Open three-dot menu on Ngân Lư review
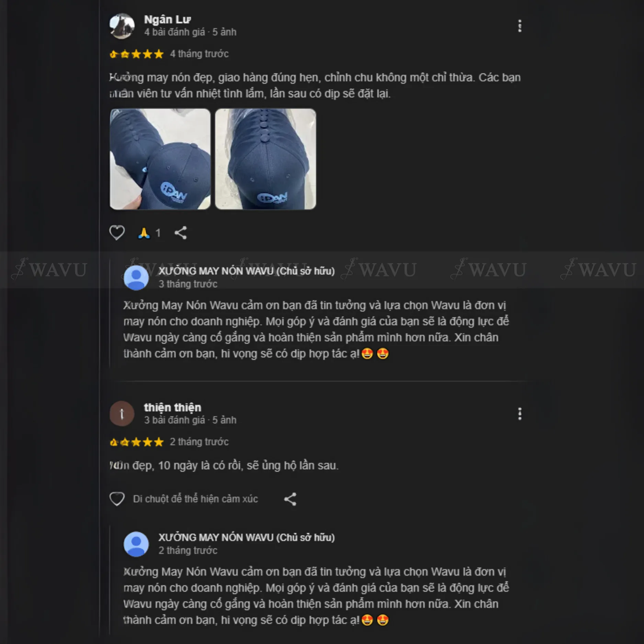The width and height of the screenshot is (644, 644). click(519, 26)
